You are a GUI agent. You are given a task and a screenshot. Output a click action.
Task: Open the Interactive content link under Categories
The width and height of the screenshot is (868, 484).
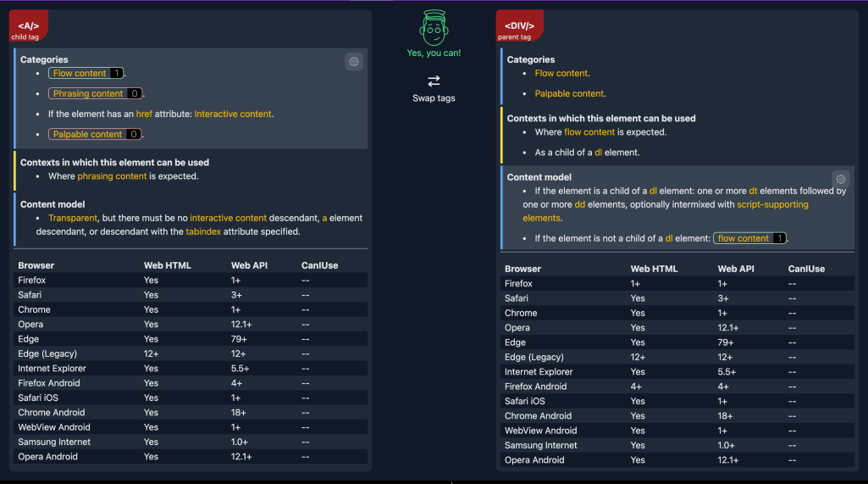pyautogui.click(x=234, y=114)
